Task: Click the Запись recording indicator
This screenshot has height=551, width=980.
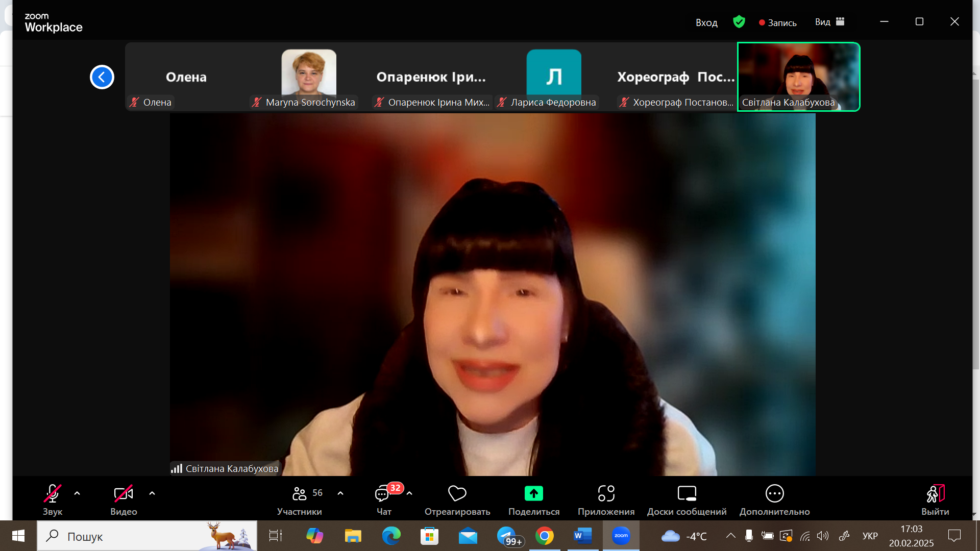Action: tap(777, 22)
